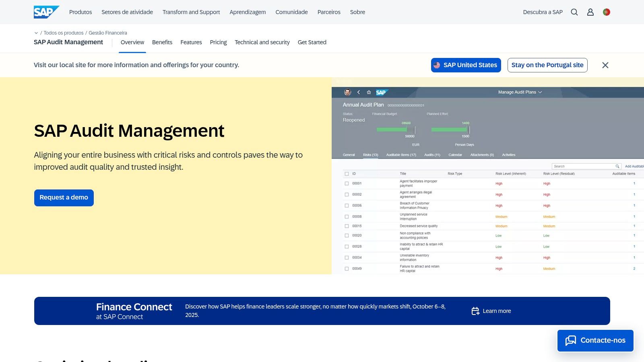Check the box for risk 00001
Image resolution: width=644 pixels, height=362 pixels.
(x=347, y=183)
